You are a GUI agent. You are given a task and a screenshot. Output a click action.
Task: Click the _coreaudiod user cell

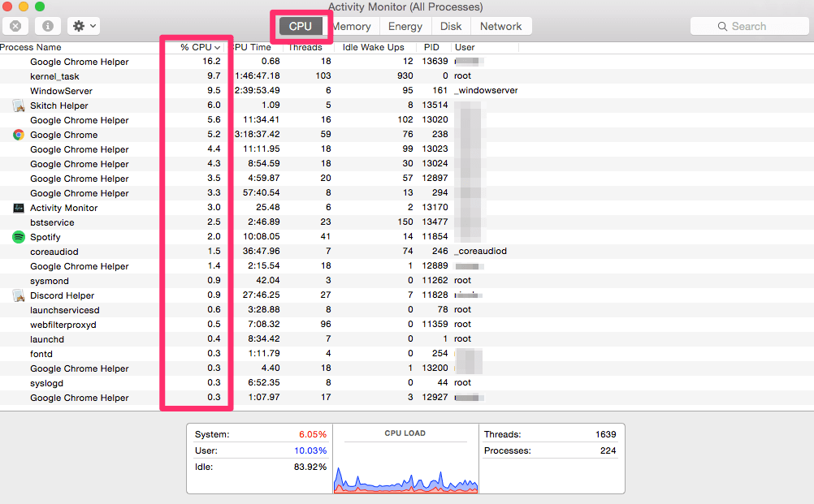click(x=481, y=251)
